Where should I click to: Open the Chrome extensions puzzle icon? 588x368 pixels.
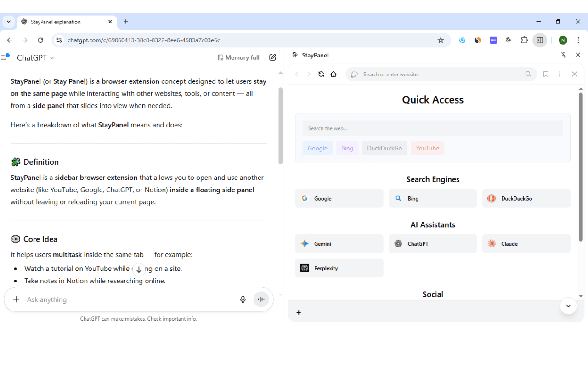(524, 40)
